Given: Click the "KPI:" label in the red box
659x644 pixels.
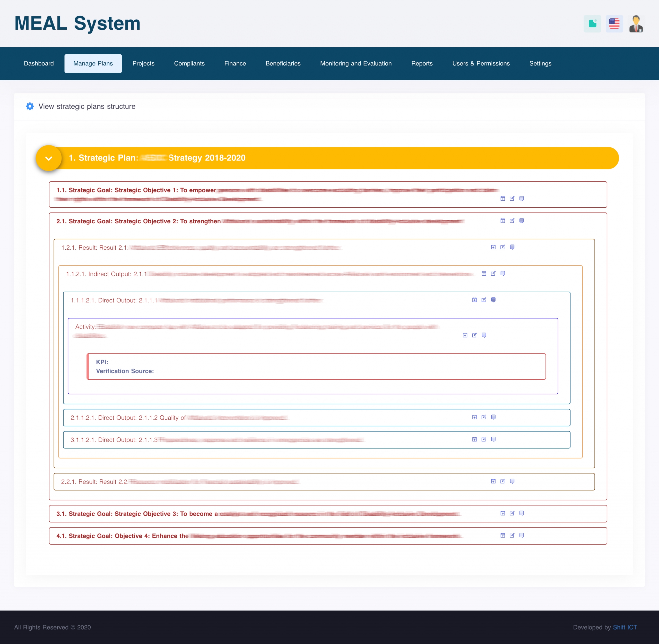Looking at the screenshot, I should pos(102,362).
